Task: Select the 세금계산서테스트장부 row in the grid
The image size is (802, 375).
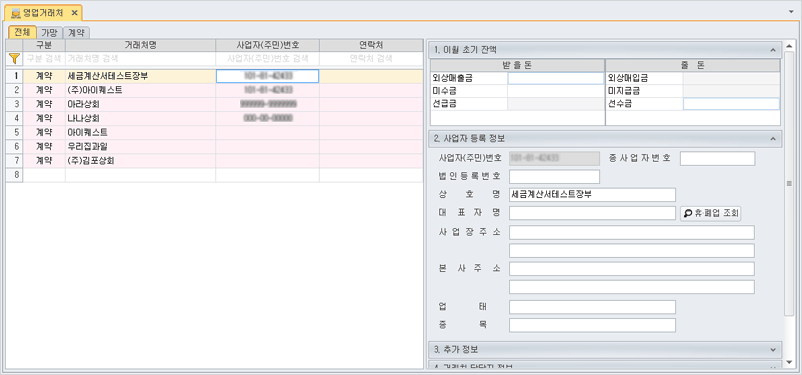Action: (x=214, y=76)
